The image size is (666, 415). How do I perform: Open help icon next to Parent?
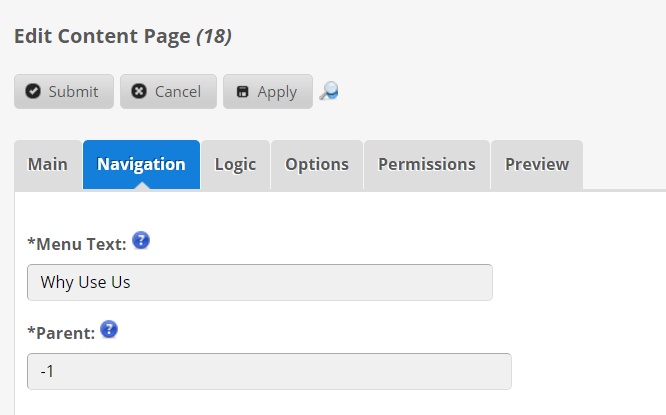[x=109, y=329]
